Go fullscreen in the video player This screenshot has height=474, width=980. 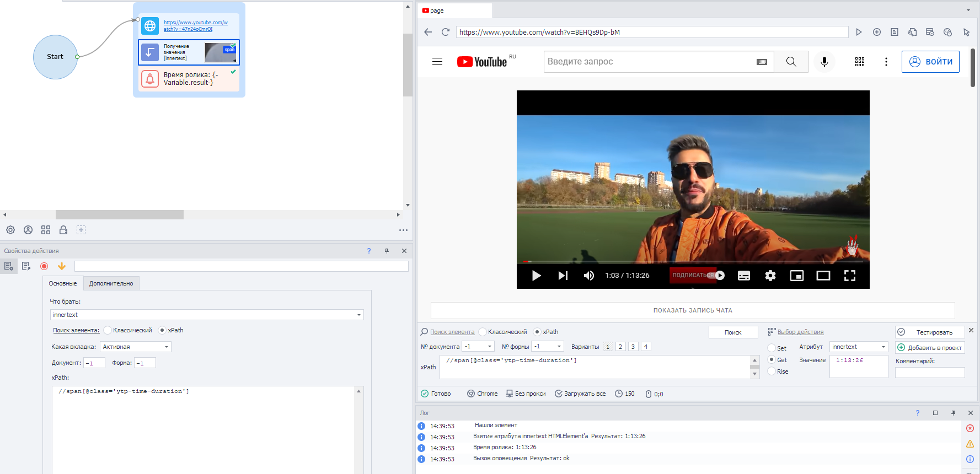850,276
